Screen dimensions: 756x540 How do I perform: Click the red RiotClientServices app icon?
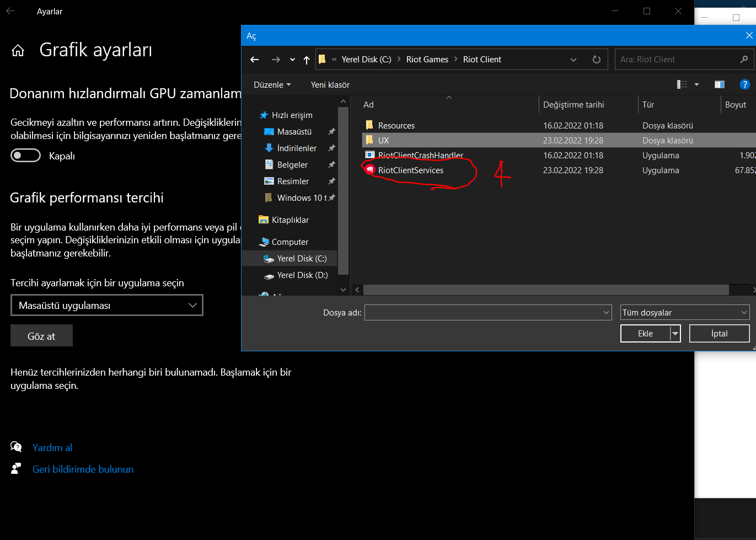(369, 170)
